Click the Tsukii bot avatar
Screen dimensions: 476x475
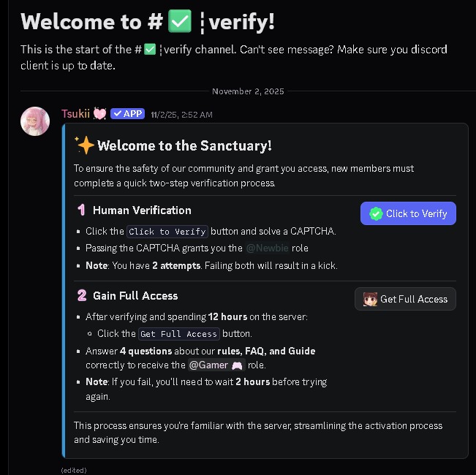(x=35, y=121)
